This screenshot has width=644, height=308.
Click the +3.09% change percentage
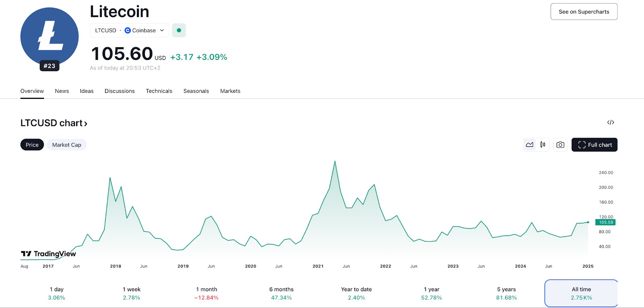coord(212,57)
